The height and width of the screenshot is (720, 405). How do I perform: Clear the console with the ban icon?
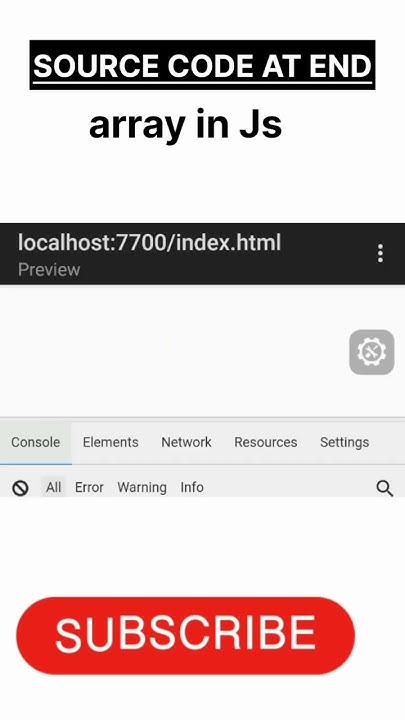coord(20,488)
